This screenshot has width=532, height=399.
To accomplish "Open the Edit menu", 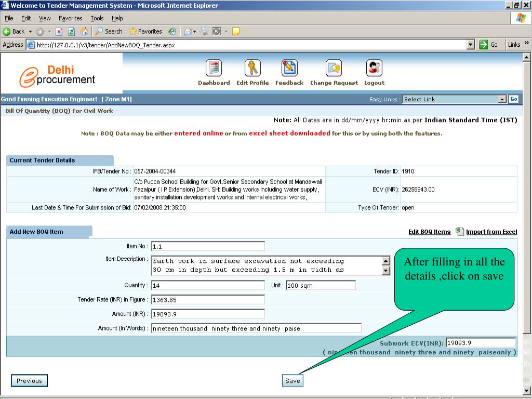I will pyautogui.click(x=26, y=18).
